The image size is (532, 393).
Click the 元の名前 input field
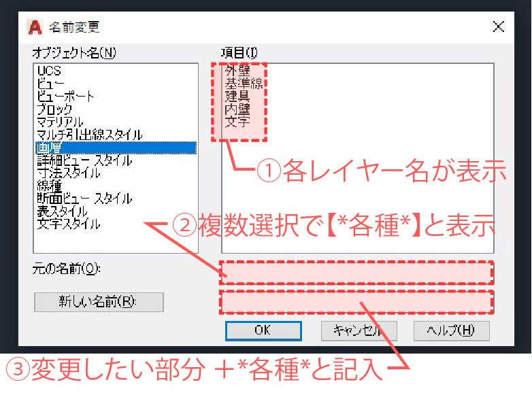point(356,272)
